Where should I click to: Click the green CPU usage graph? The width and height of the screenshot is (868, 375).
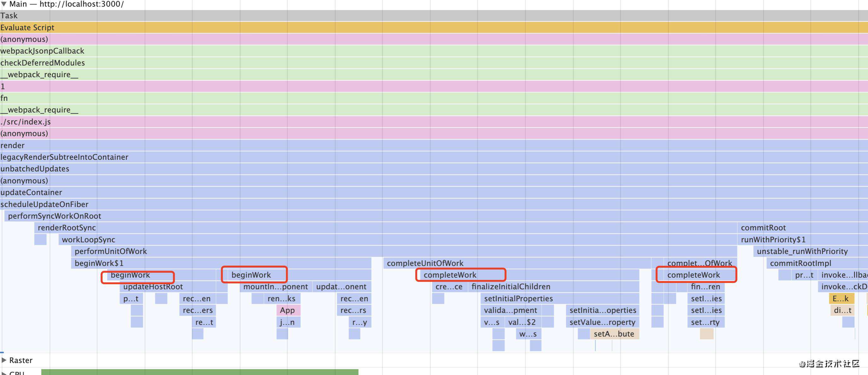[200, 372]
